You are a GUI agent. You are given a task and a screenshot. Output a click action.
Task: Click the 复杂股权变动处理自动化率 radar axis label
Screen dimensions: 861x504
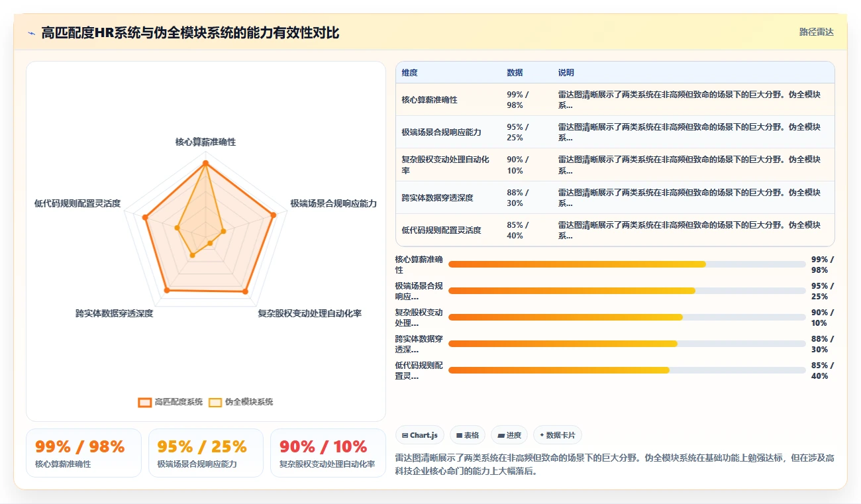309,313
